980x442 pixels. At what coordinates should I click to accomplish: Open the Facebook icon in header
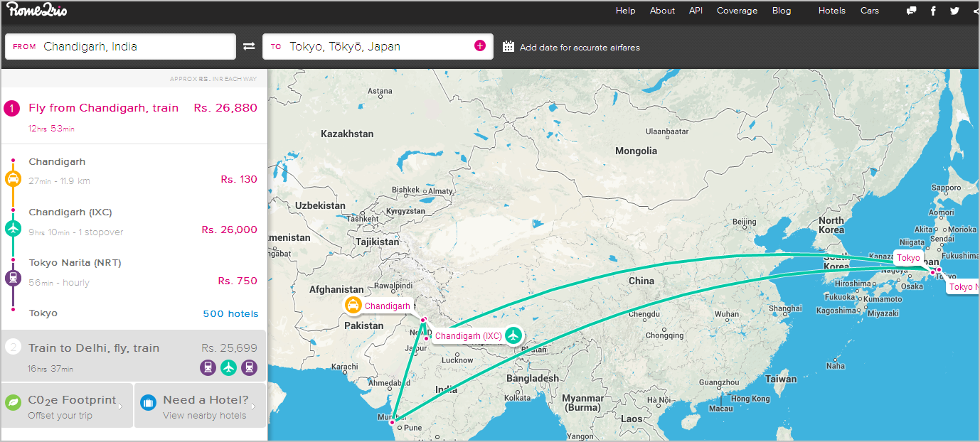coord(933,11)
